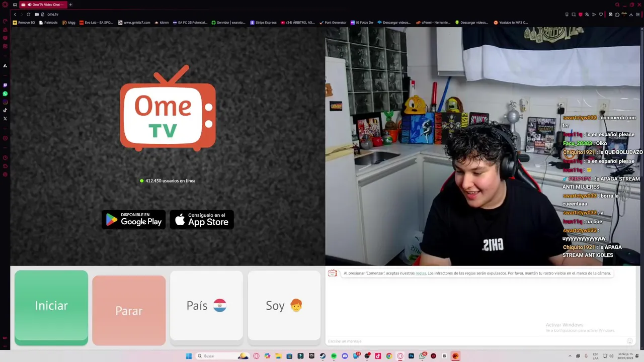Viewport: 644px width, 362px height.
Task: Open the Font Generator bookmark
Action: point(333,23)
